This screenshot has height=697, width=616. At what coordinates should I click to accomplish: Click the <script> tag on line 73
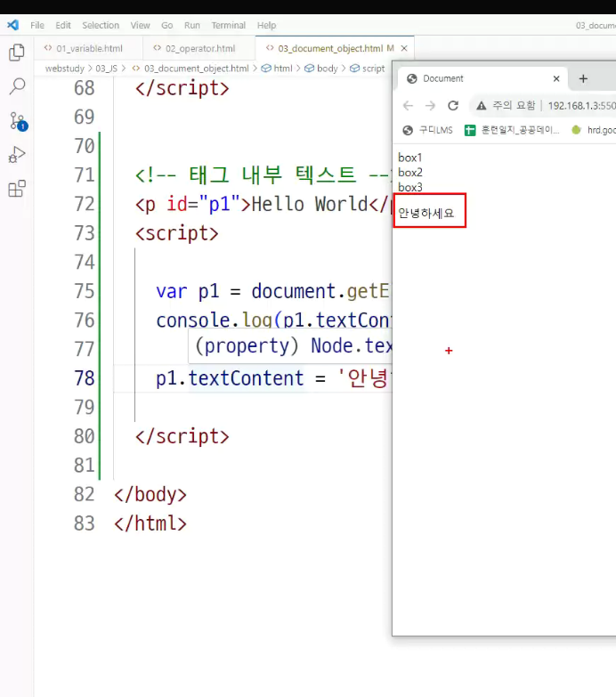pyautogui.click(x=177, y=233)
